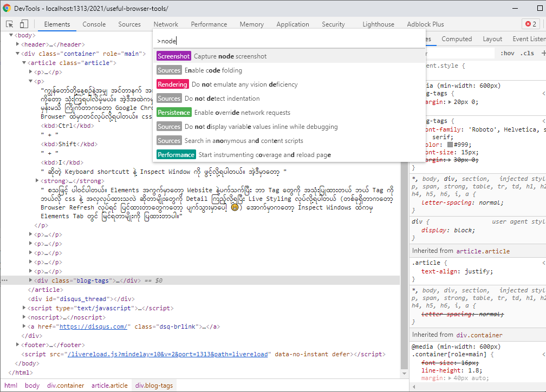Screen dimensions: 546x392
Task: Select html in the breadcrumb bar
Action: click(11, 386)
